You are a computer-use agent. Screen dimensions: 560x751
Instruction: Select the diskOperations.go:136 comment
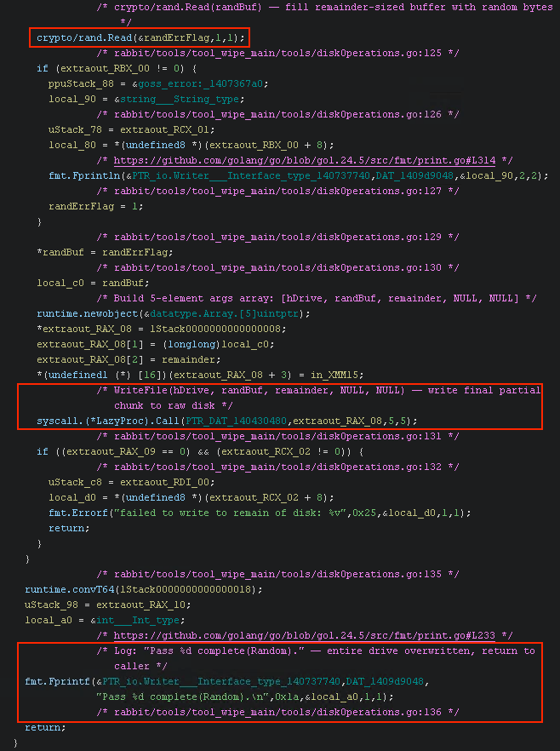point(277,712)
